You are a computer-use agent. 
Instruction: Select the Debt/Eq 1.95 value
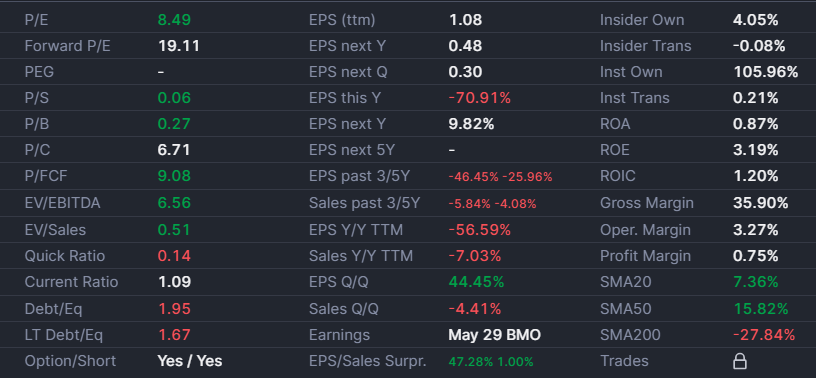(174, 309)
